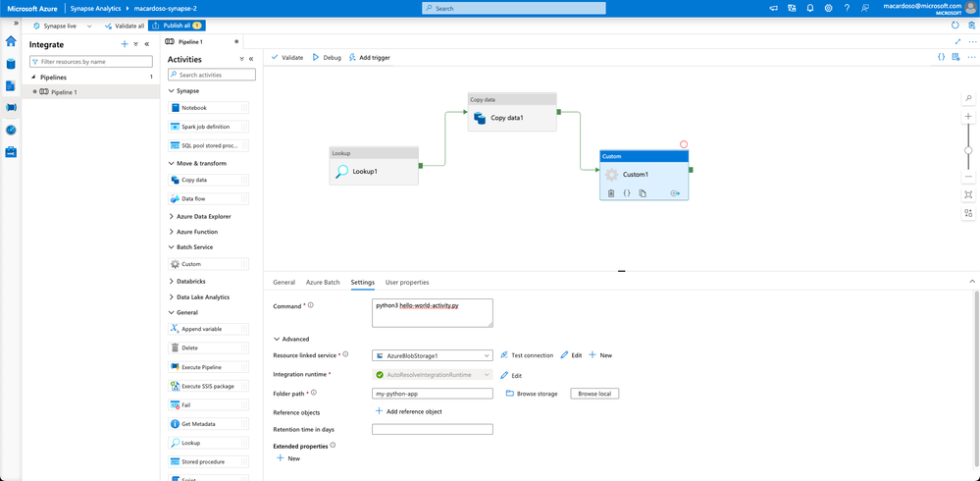Click Add reference object link
980x481 pixels.
pos(409,411)
